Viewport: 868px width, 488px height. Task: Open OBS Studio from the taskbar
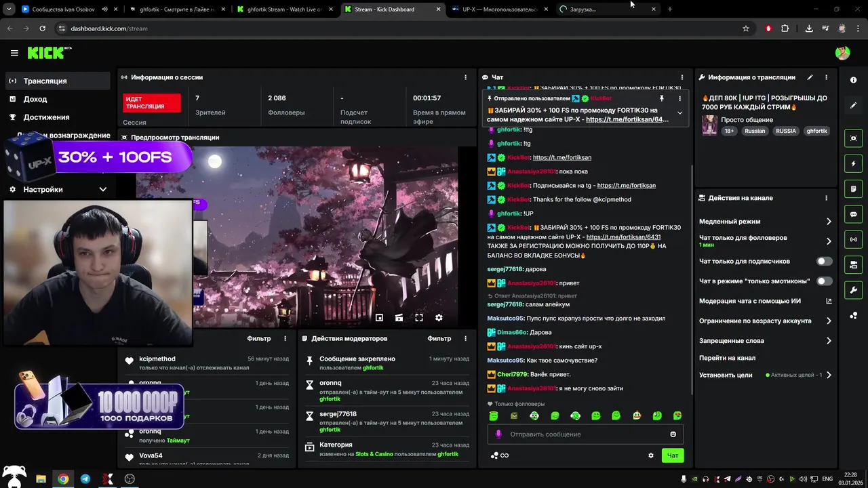[x=130, y=479]
